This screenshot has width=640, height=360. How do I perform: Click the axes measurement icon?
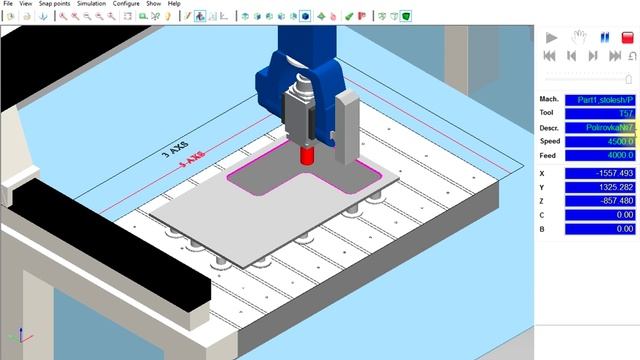tap(224, 16)
